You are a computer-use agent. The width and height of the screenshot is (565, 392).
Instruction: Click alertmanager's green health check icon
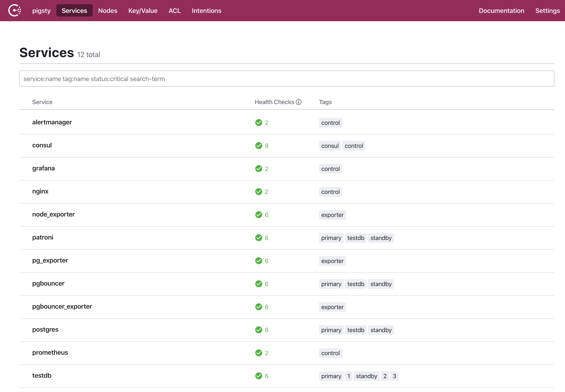tap(259, 123)
